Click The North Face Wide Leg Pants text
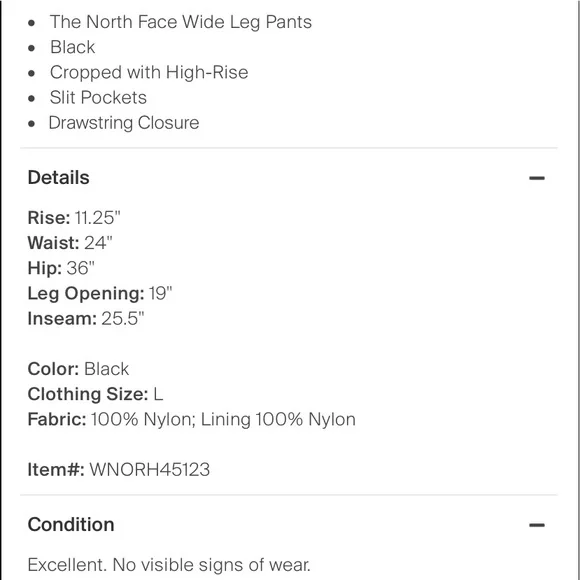The image size is (580, 580). tap(181, 22)
